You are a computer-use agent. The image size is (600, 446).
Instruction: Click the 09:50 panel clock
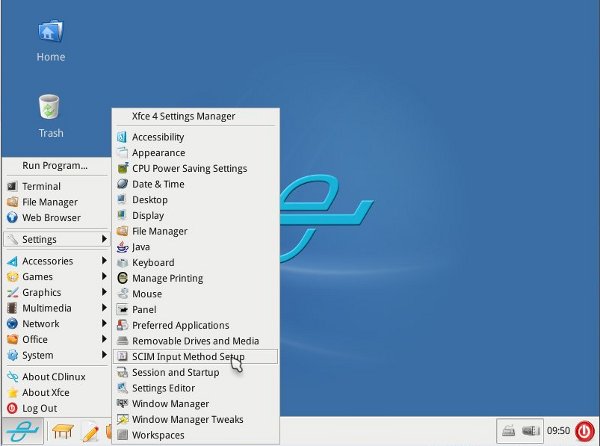tap(558, 431)
